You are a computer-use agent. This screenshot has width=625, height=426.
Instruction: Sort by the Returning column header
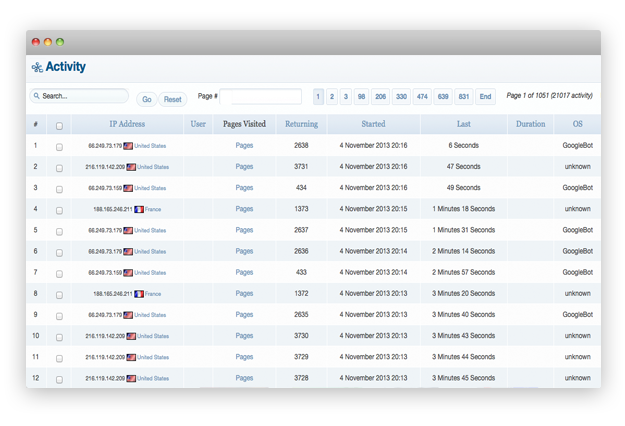pos(301,125)
